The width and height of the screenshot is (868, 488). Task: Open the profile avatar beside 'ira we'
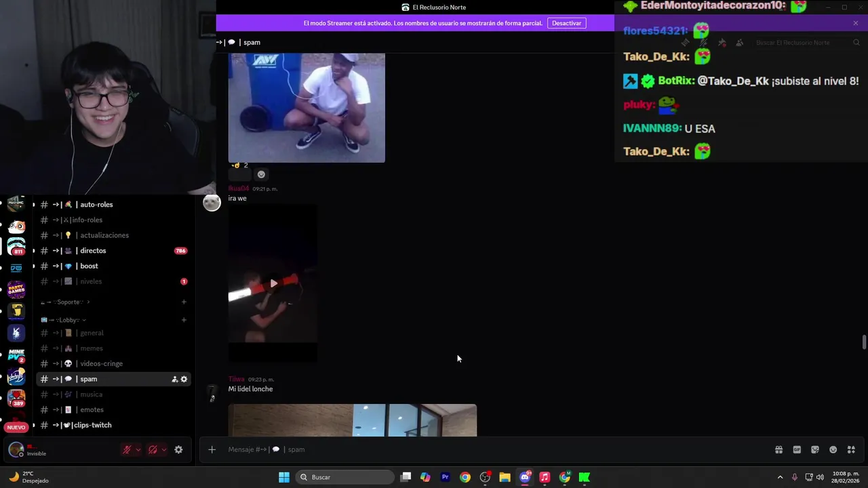[212, 202]
